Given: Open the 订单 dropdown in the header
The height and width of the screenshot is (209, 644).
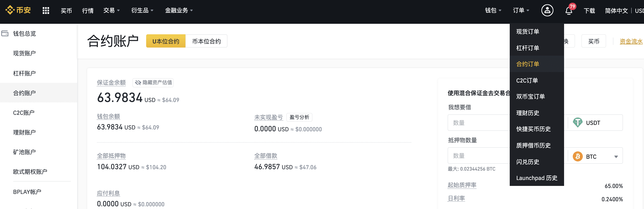Looking at the screenshot, I should click(521, 11).
